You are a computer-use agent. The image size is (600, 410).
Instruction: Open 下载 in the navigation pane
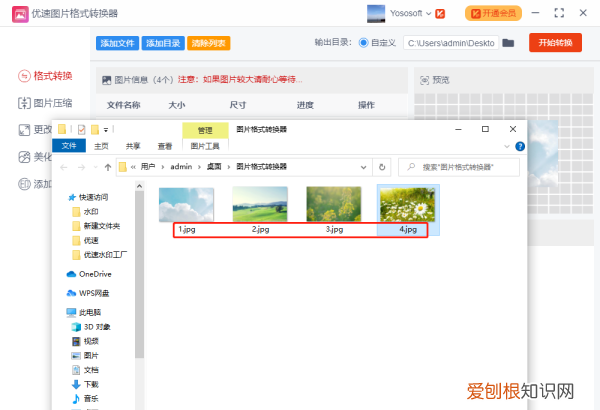tap(85, 384)
